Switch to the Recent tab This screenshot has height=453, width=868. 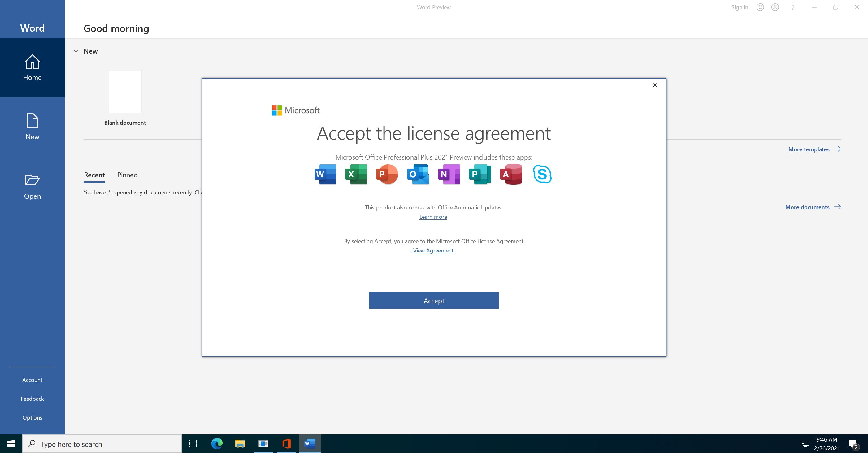(94, 175)
